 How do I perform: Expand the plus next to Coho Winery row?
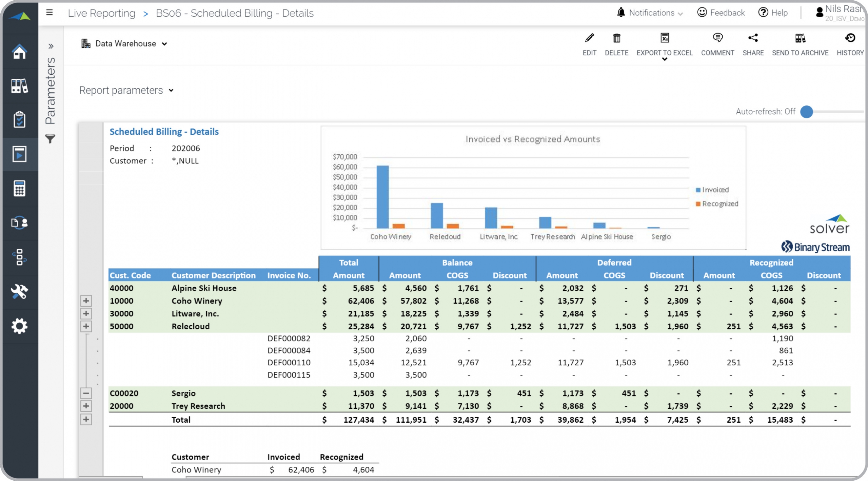coord(86,301)
